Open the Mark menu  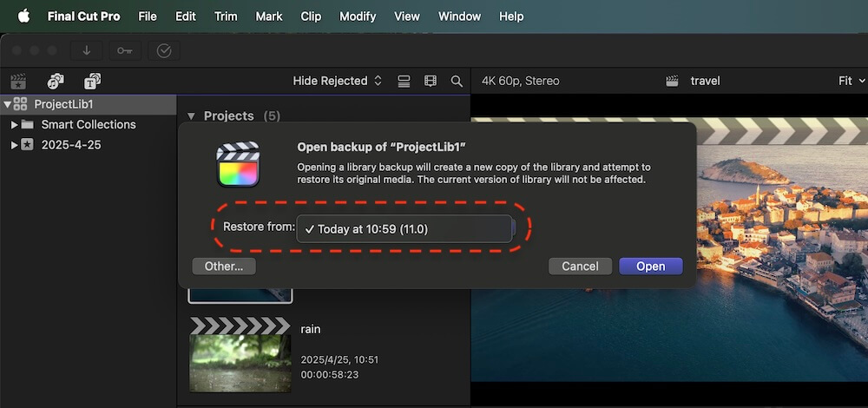[x=269, y=16]
